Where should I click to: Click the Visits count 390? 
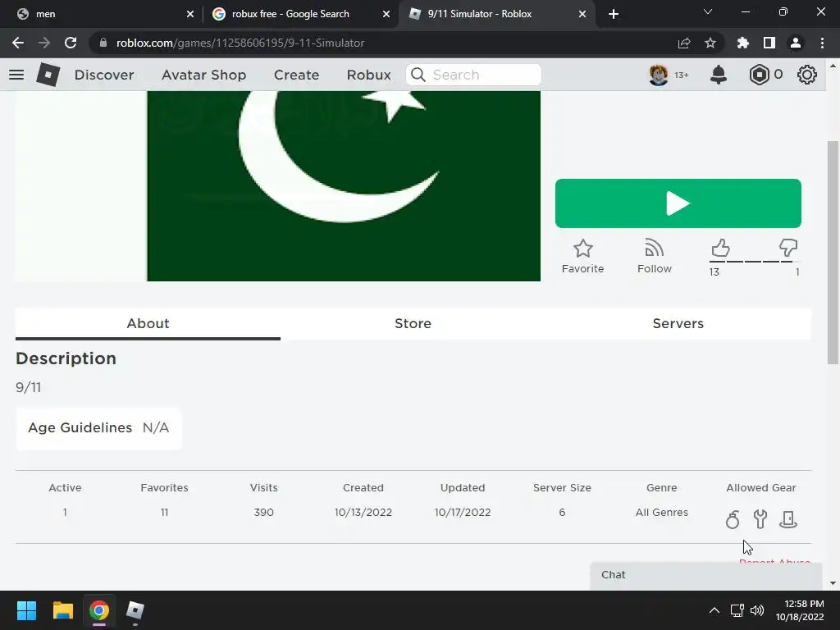pyautogui.click(x=263, y=512)
